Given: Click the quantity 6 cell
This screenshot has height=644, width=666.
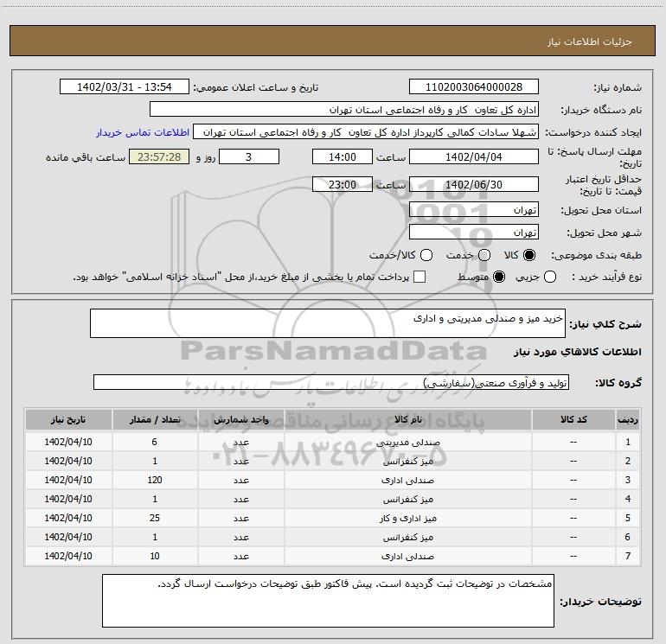Looking at the screenshot, I should tap(155, 443).
